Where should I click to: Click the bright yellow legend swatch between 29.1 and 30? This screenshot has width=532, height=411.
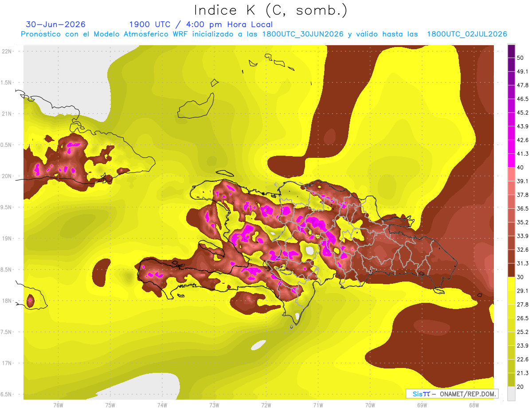coord(511,284)
